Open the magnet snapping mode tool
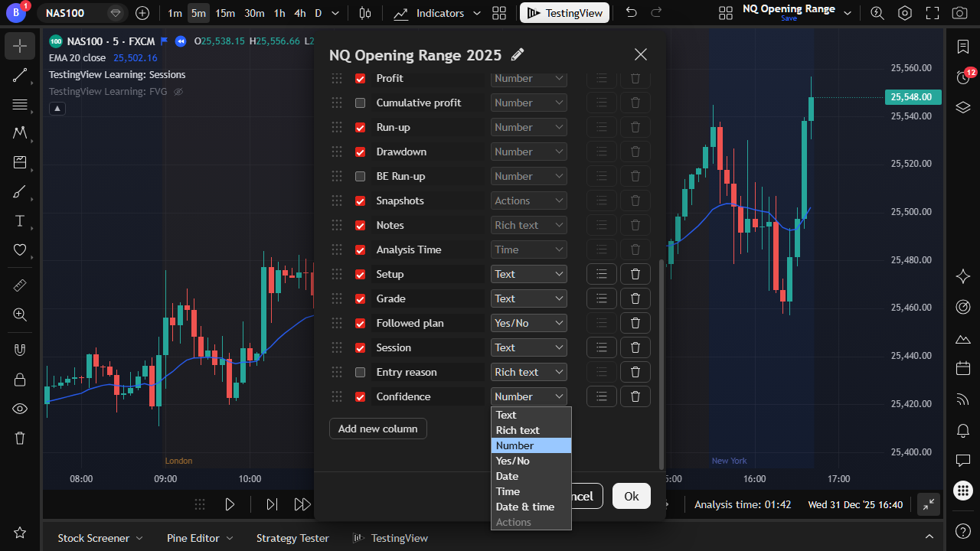Image resolution: width=980 pixels, height=551 pixels. tap(20, 350)
